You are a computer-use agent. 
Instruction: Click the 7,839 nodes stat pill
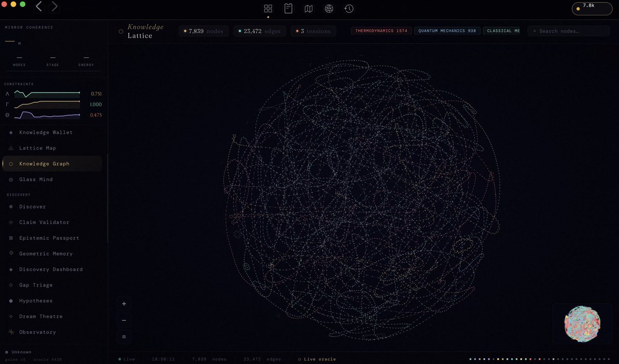click(x=204, y=31)
